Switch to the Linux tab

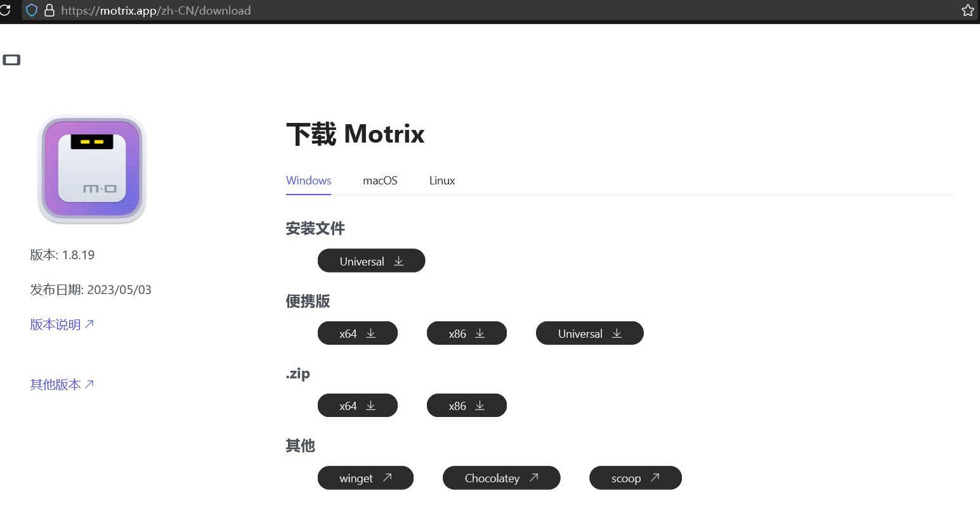[442, 181]
